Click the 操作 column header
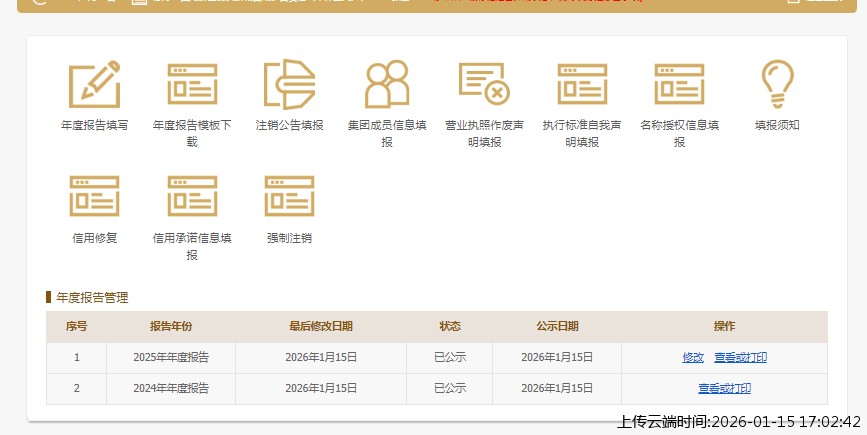The height and width of the screenshot is (435, 867). (x=724, y=326)
